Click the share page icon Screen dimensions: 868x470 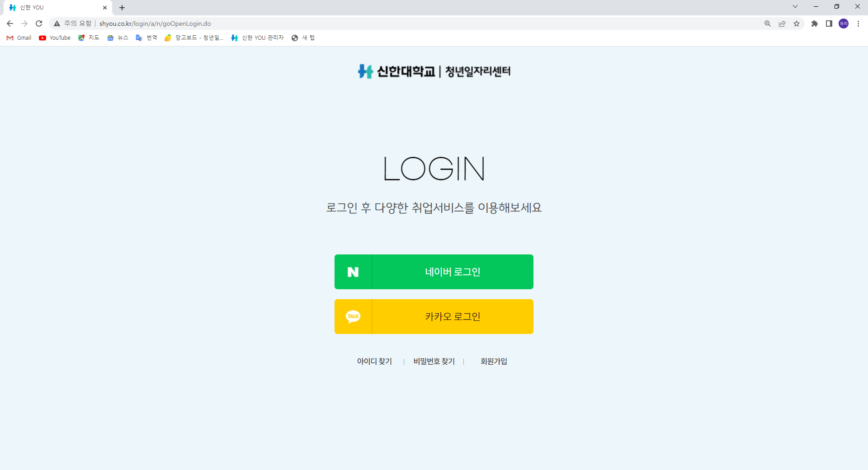(782, 23)
